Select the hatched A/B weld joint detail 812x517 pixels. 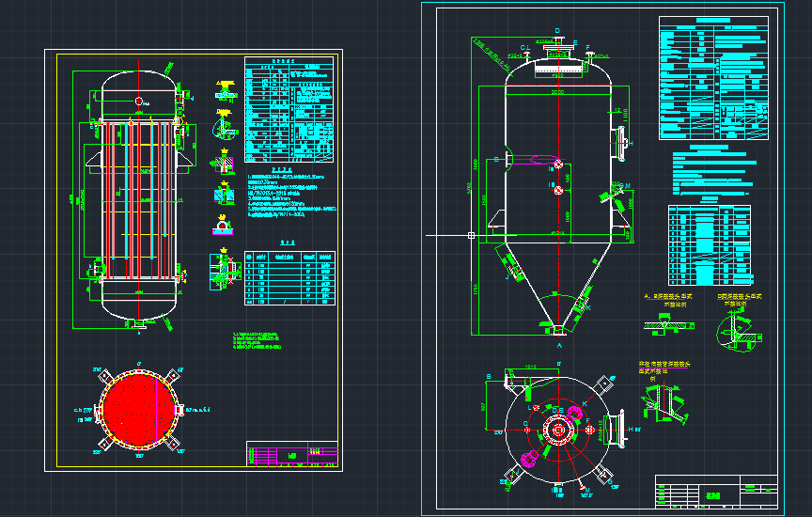click(x=668, y=326)
